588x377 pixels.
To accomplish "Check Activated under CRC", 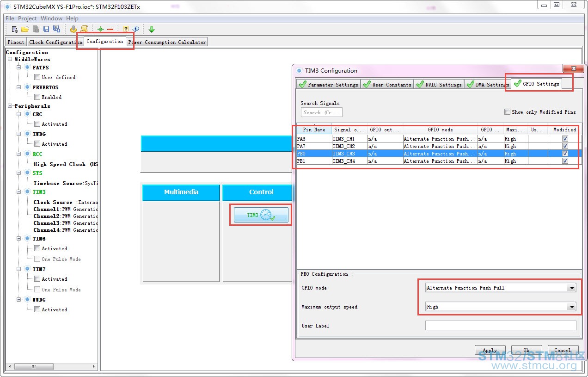I will (x=37, y=124).
